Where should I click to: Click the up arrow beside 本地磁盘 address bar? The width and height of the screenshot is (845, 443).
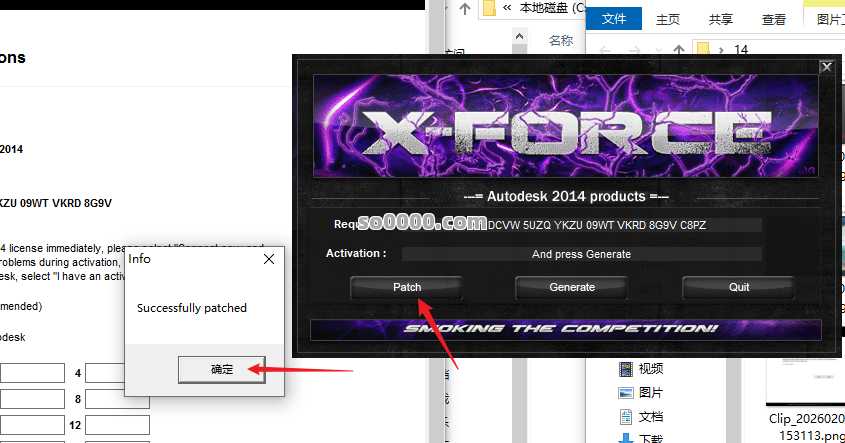click(464, 9)
